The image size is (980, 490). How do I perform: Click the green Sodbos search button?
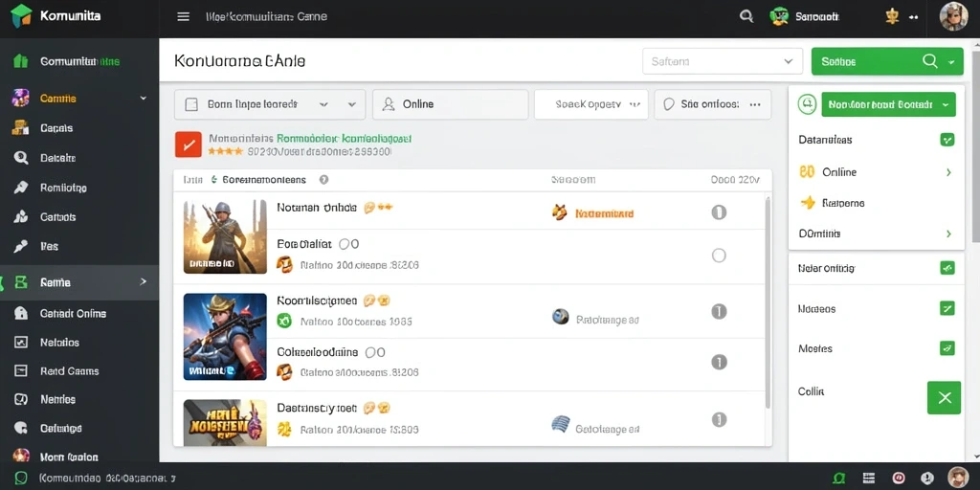(x=887, y=61)
